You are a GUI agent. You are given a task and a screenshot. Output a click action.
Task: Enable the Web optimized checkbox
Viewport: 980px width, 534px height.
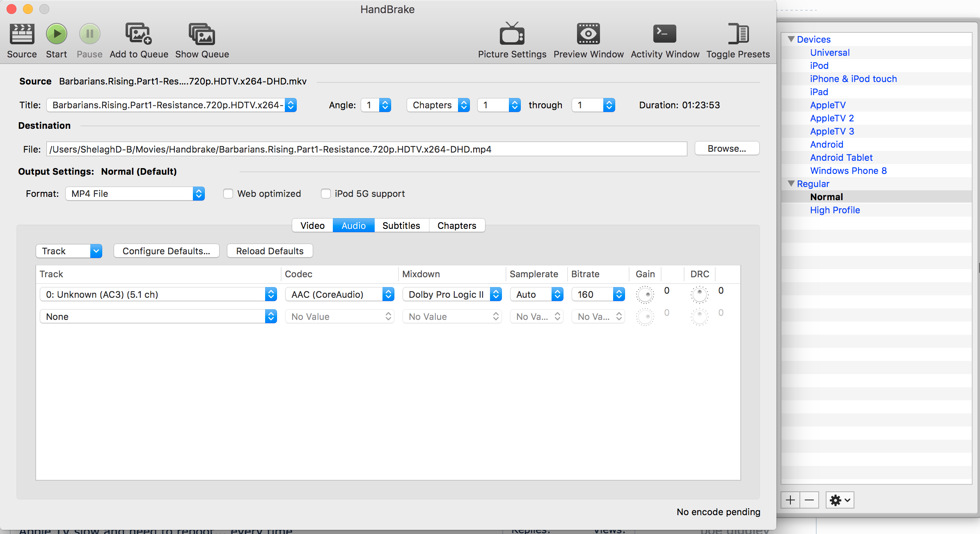228,194
